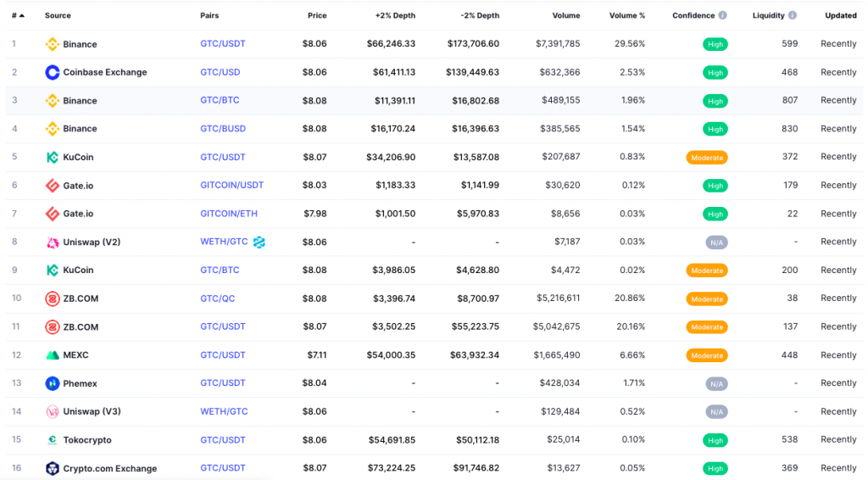Click the Tokocrypto logo icon

coord(52,440)
